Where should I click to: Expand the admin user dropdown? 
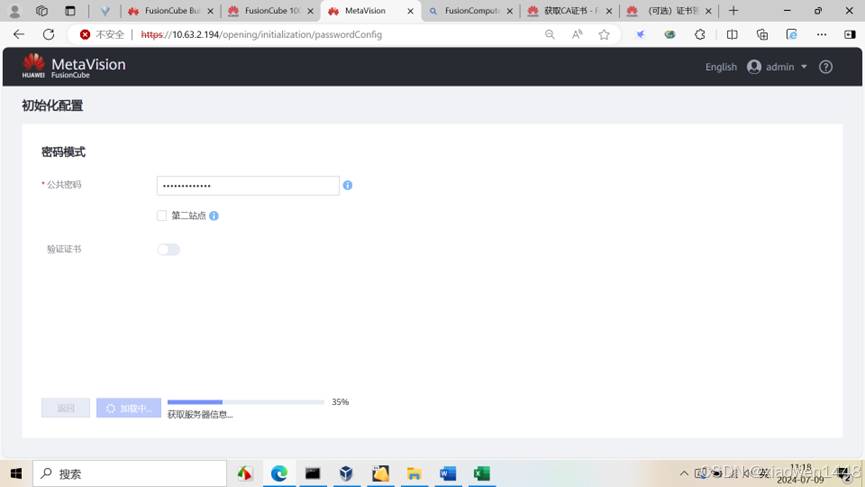[x=778, y=67]
